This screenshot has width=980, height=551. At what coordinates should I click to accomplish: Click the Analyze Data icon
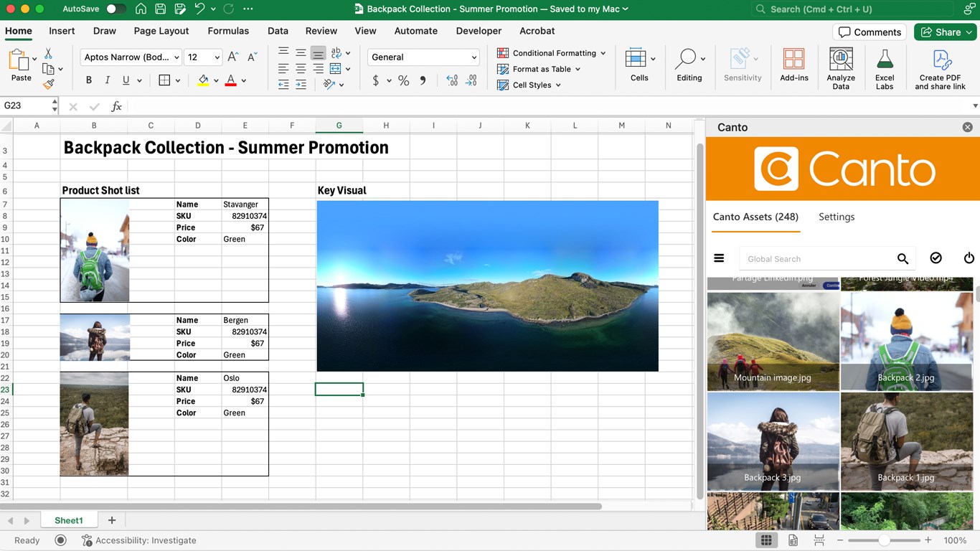pos(841,68)
